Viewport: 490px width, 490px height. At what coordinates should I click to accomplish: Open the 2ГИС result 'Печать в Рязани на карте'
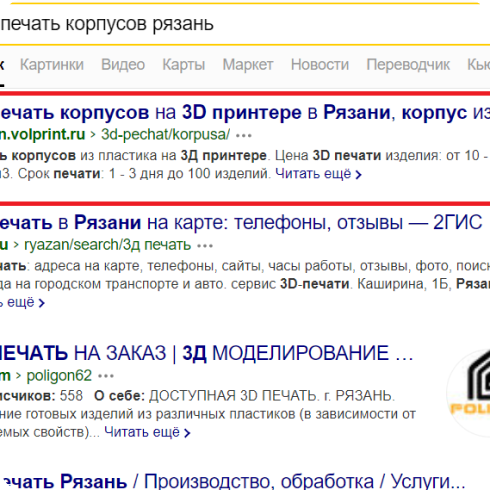click(241, 222)
